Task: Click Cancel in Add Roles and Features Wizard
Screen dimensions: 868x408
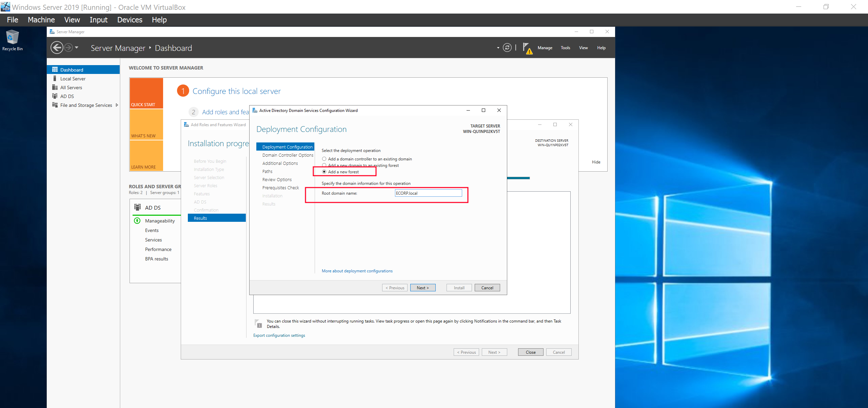Action: pos(558,352)
